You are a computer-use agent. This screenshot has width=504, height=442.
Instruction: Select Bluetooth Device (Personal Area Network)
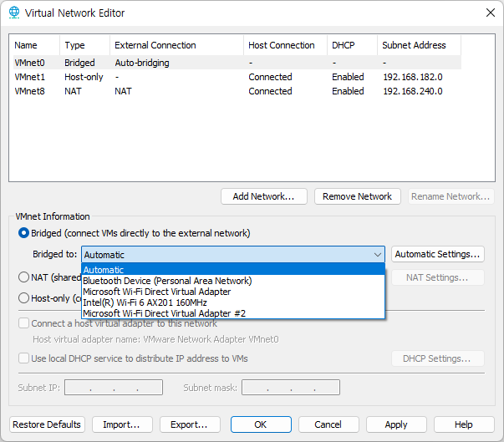pyautogui.click(x=233, y=281)
